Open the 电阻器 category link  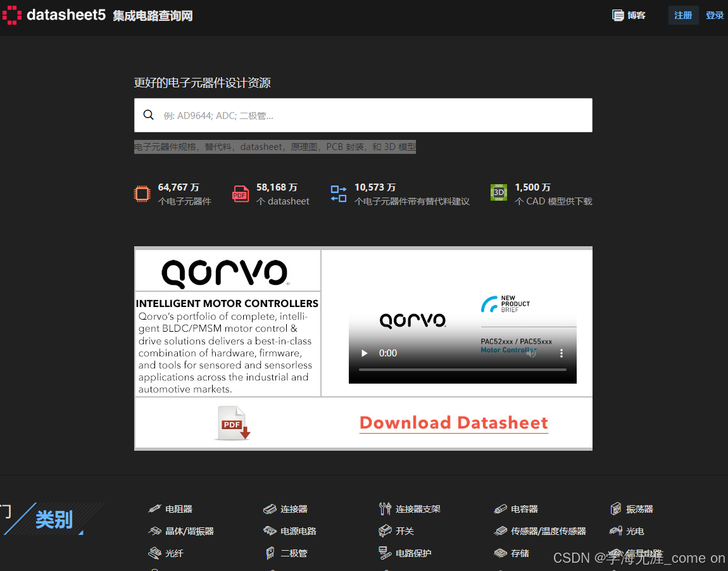(179, 509)
